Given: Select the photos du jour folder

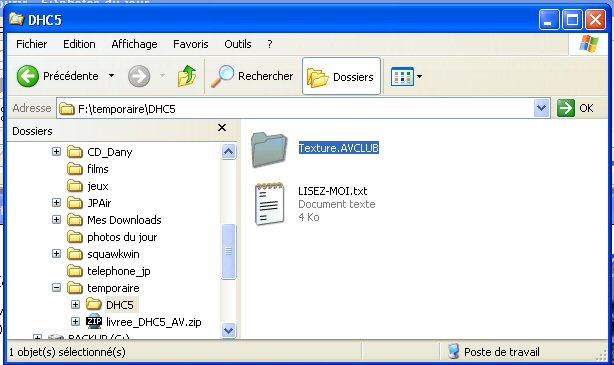Looking at the screenshot, I should [122, 237].
